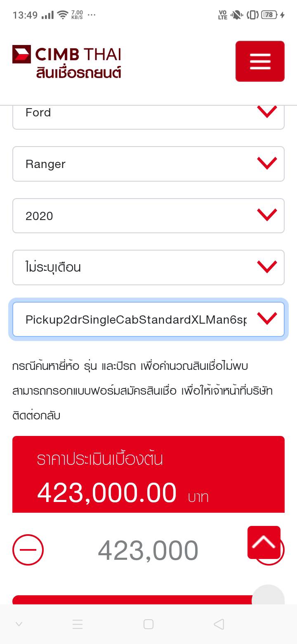This screenshot has height=644, width=297.
Task: Tap the grey floating circle button
Action: [x=268, y=597]
